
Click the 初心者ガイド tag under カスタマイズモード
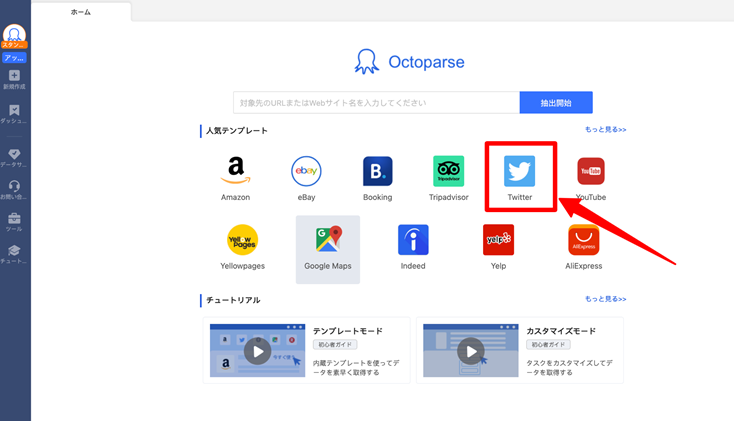click(548, 345)
